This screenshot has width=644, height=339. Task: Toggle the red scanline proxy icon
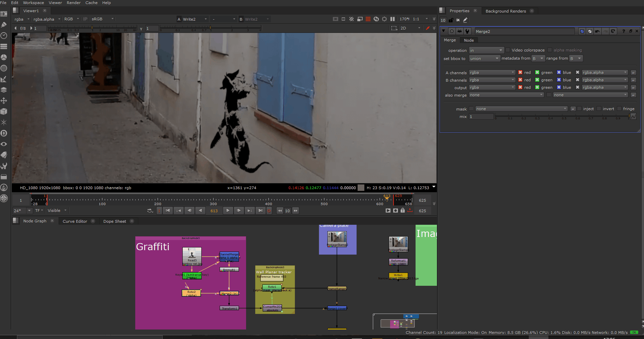coord(368,19)
